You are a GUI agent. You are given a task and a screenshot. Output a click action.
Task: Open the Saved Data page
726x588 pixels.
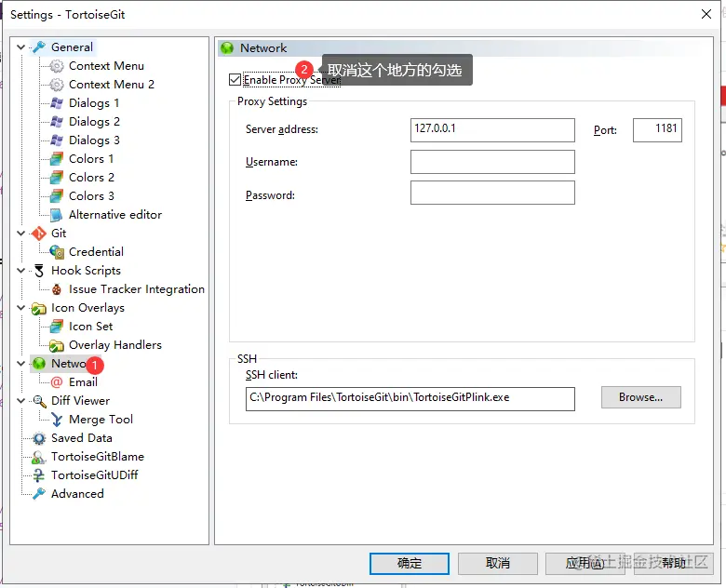pyautogui.click(x=82, y=438)
